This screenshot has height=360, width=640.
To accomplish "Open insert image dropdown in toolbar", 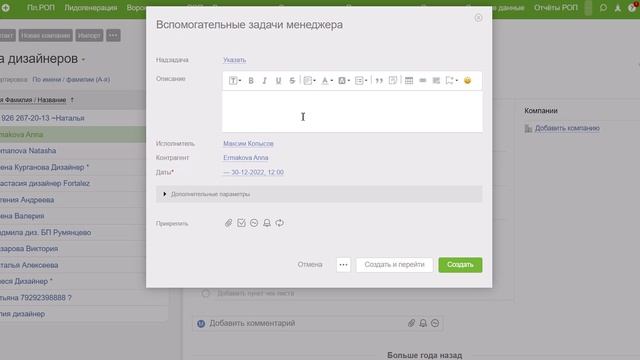I will (x=451, y=80).
